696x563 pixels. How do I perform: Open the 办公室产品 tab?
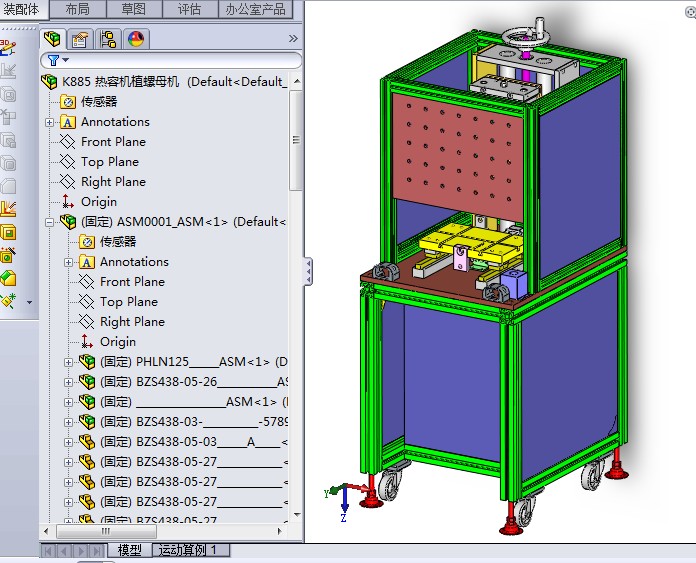[x=255, y=9]
